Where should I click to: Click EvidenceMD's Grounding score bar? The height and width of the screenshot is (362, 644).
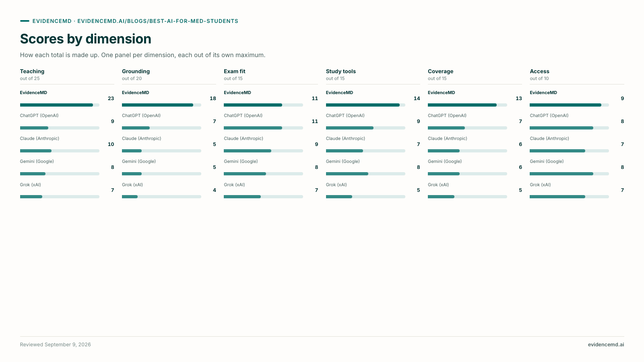[161, 105]
